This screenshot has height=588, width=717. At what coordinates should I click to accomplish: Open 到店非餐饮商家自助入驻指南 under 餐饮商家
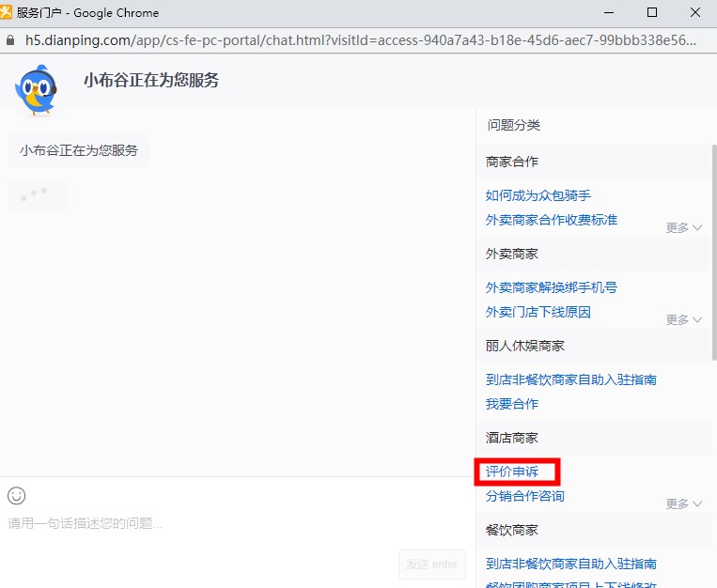(570, 564)
